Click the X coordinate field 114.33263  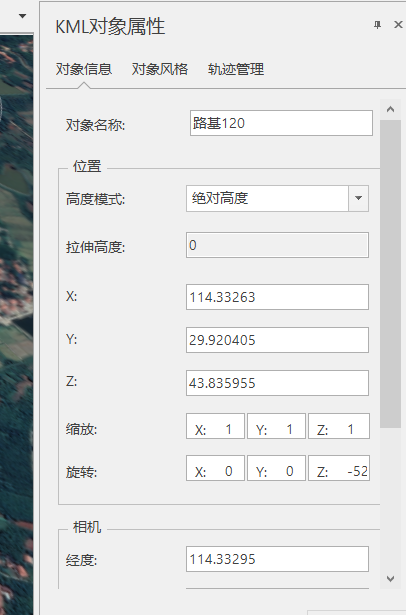pyautogui.click(x=277, y=297)
